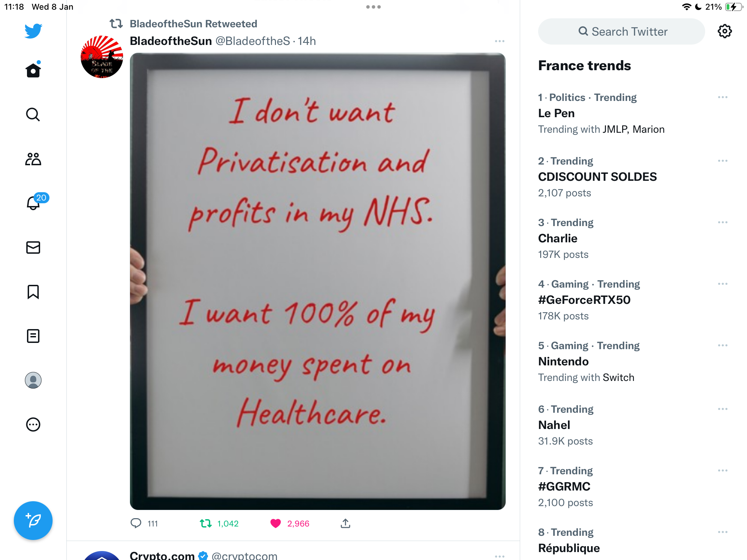Image resolution: width=747 pixels, height=560 pixels.
Task: Select the #GeForceRTX50 trending topic
Action: [x=584, y=300]
